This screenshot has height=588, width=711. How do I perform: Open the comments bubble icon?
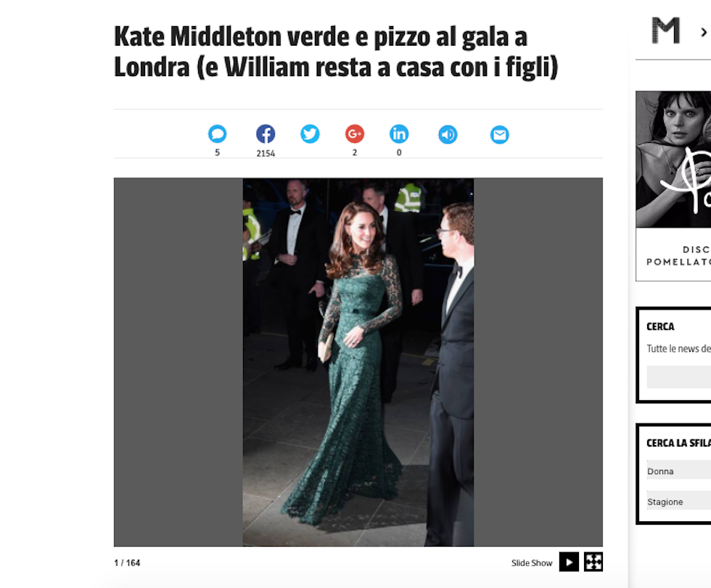[x=217, y=134]
